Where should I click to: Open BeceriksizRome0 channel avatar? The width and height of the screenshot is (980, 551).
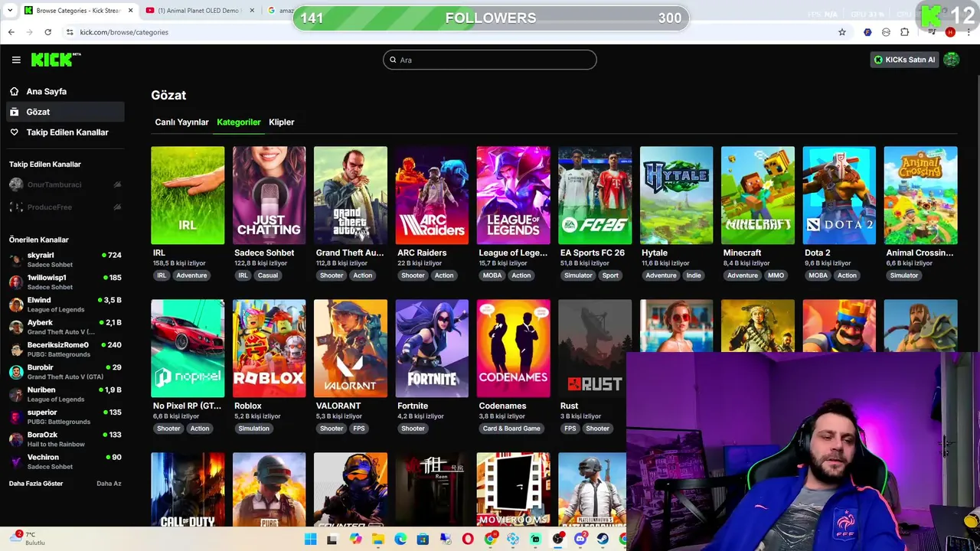[16, 350]
